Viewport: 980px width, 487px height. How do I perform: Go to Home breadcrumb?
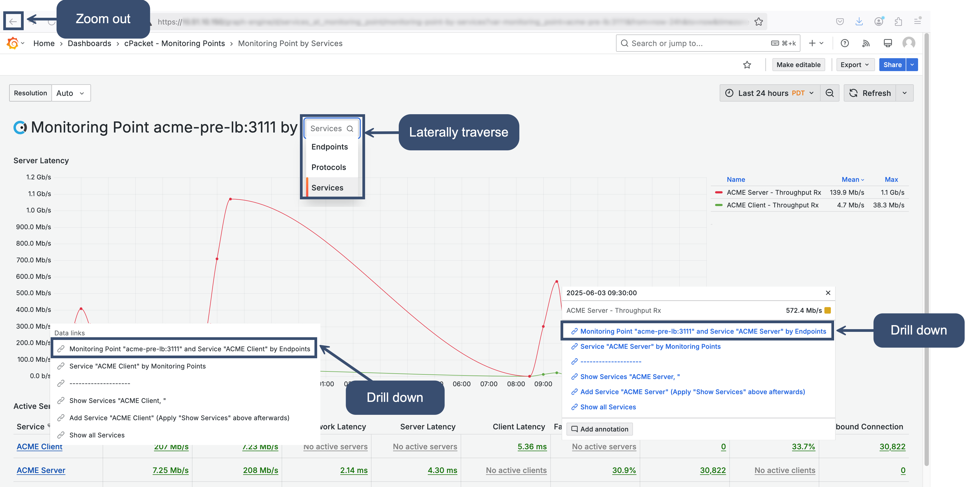(x=44, y=43)
